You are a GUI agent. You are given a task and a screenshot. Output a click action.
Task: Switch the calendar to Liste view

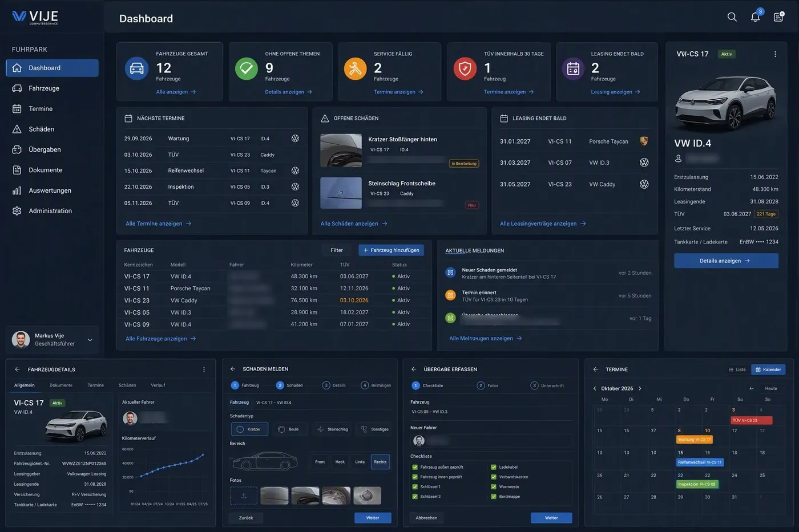point(737,369)
